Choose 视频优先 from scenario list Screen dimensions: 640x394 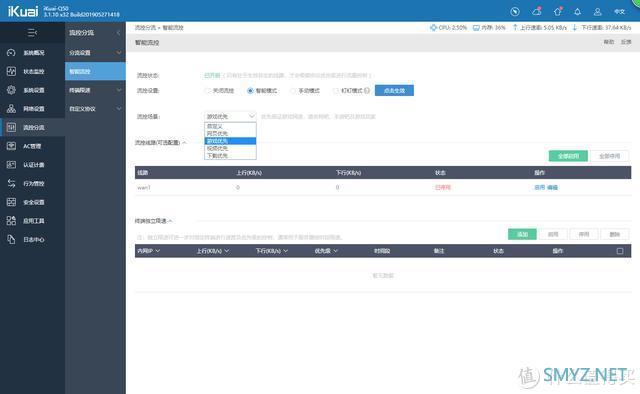click(230, 148)
